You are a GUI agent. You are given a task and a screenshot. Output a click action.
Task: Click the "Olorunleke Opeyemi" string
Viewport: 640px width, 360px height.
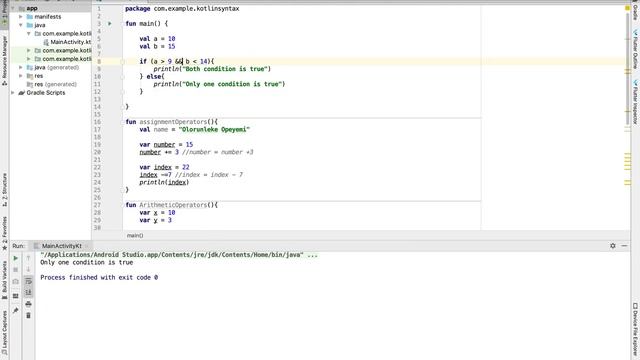pos(214,129)
